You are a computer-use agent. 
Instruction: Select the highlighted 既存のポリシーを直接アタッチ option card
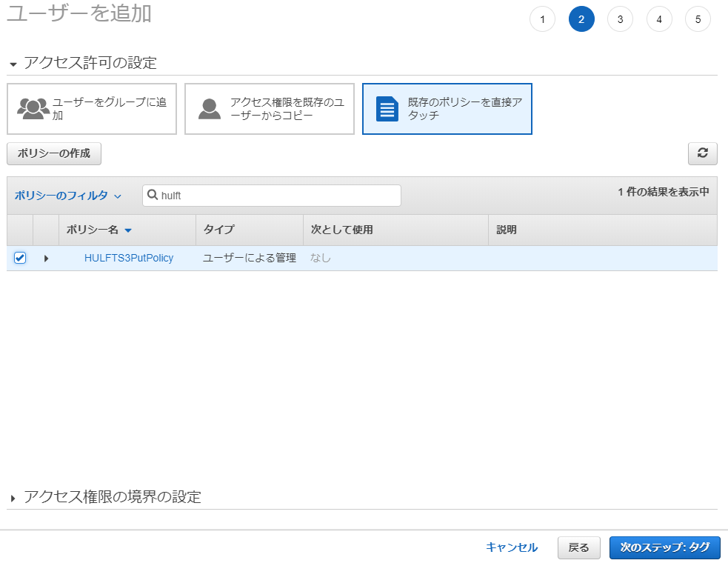[x=447, y=108]
